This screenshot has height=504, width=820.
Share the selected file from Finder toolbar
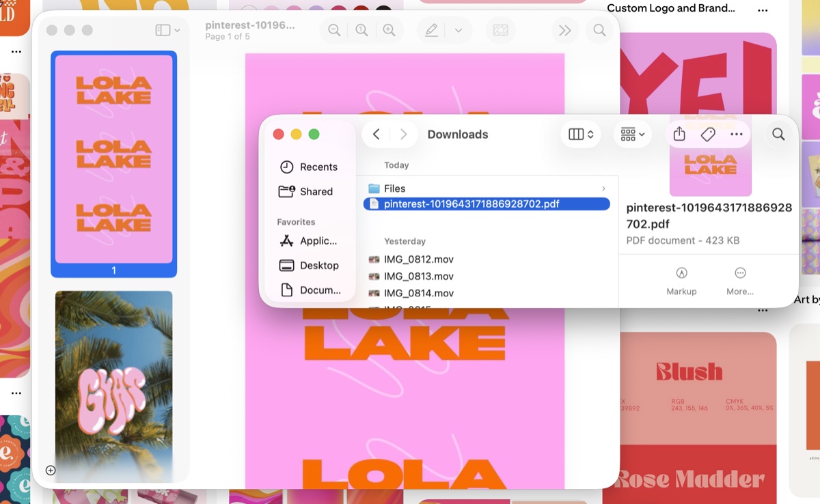pos(679,135)
